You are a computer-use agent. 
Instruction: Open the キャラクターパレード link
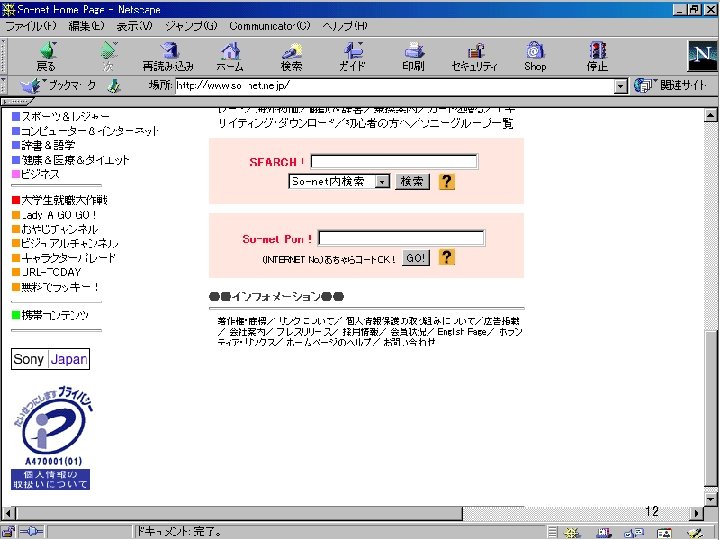(68, 258)
